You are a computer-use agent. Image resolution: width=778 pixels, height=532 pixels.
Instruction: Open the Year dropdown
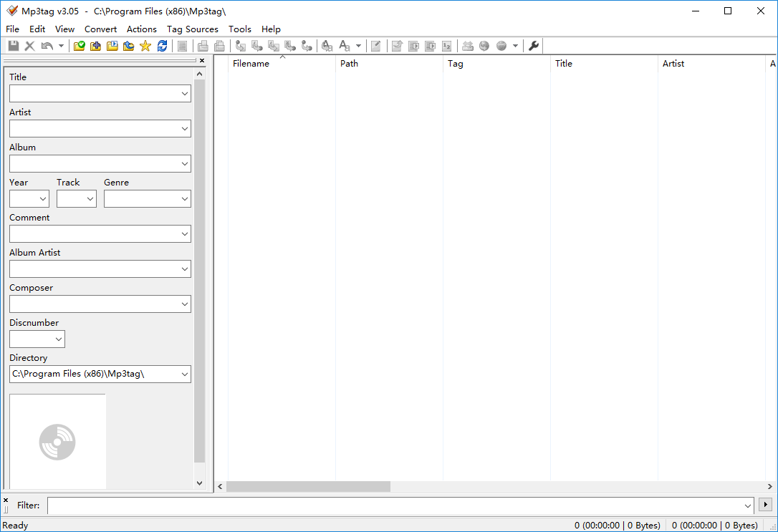coord(42,199)
